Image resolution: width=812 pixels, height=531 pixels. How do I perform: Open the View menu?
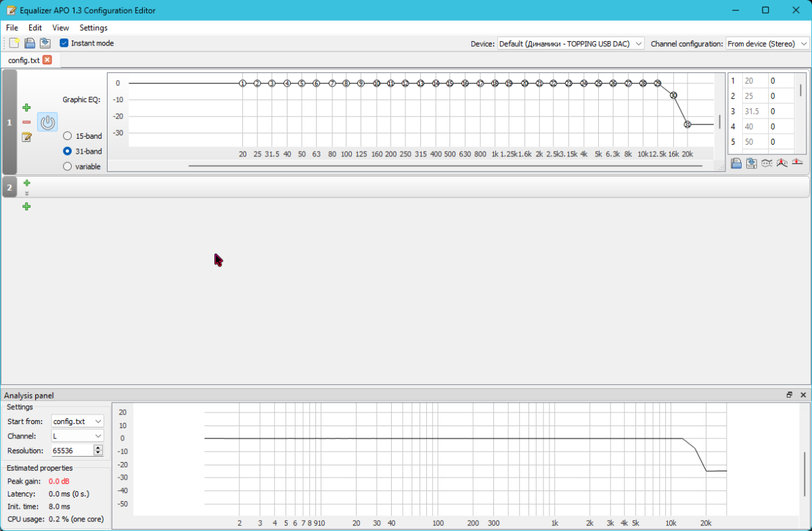click(61, 28)
